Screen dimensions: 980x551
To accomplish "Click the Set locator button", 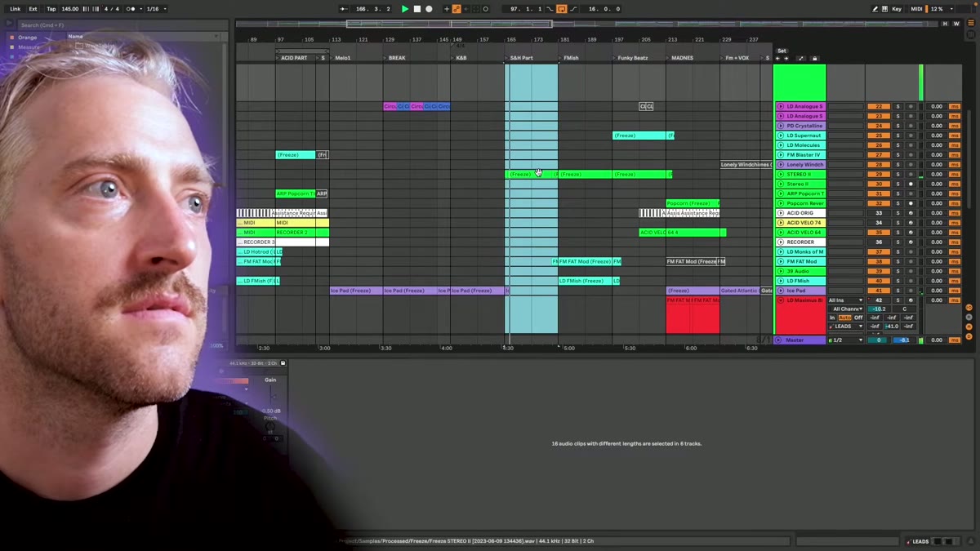I will [x=782, y=51].
